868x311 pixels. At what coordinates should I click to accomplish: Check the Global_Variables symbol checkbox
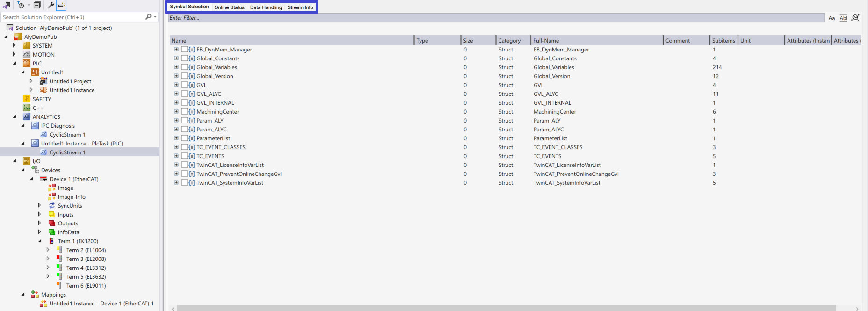click(184, 67)
